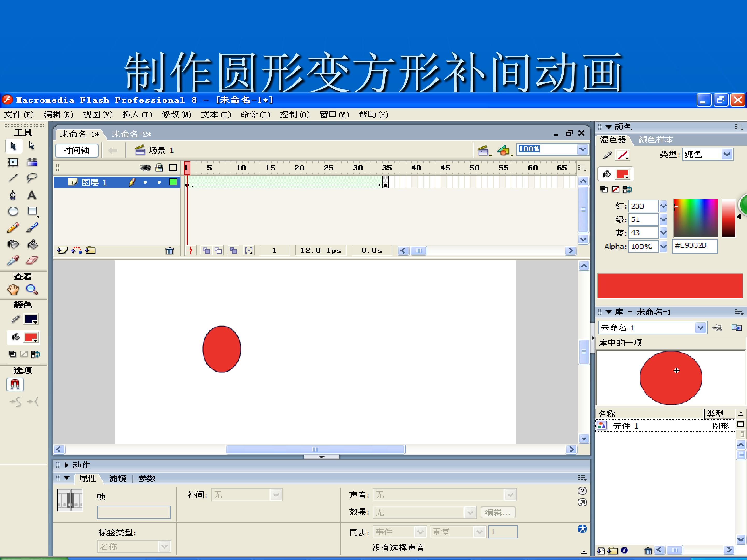Click the frame label input field

134,512
